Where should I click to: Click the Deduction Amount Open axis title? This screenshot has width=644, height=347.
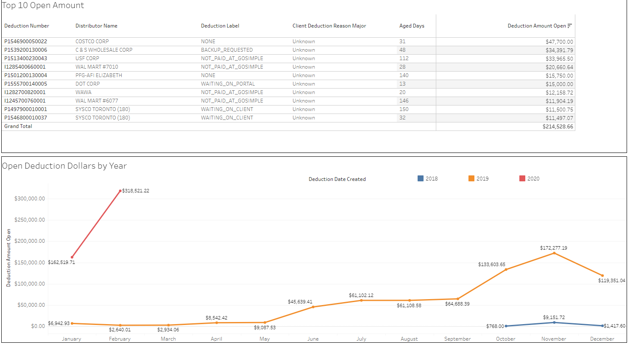(8, 258)
